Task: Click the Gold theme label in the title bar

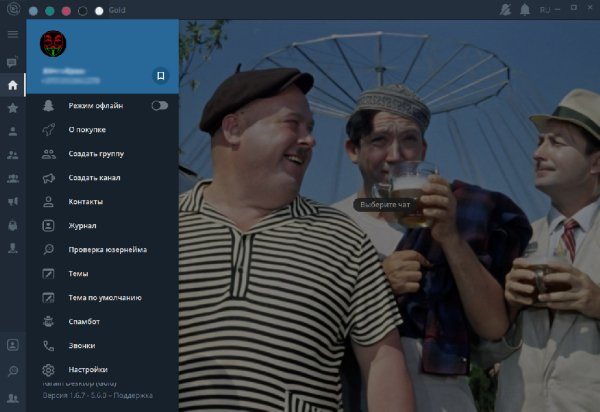Action: pos(117,10)
